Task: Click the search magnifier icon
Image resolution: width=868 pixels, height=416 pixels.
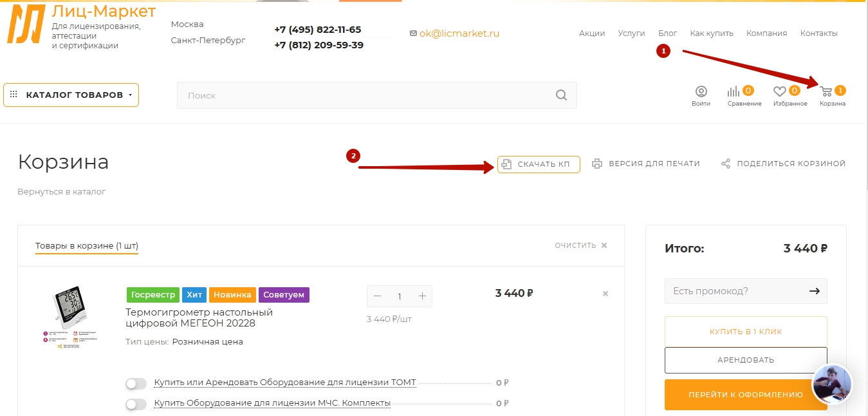Action: (x=561, y=95)
